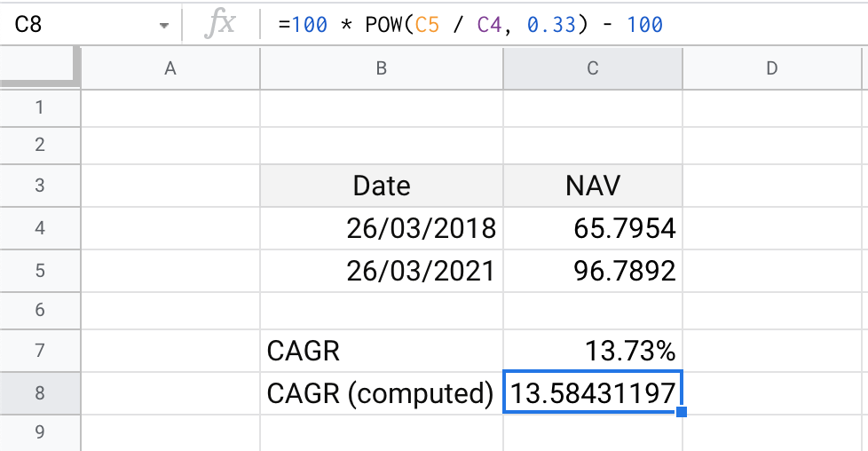Select empty cell A1
This screenshot has width=868, height=451.
170,107
